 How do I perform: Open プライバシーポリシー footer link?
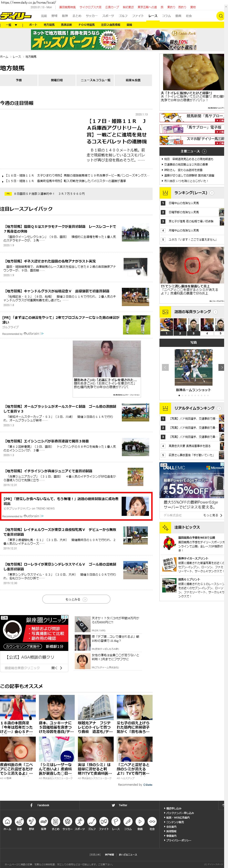(178, 840)
